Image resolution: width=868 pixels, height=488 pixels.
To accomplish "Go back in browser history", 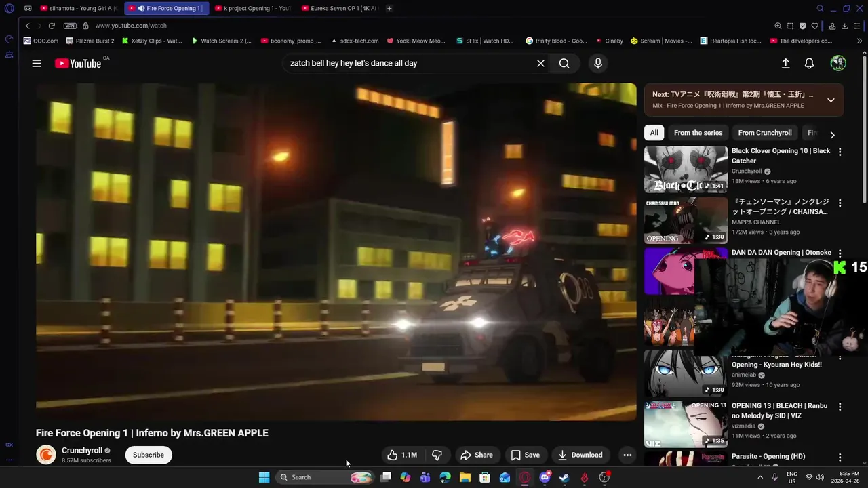I will point(27,26).
